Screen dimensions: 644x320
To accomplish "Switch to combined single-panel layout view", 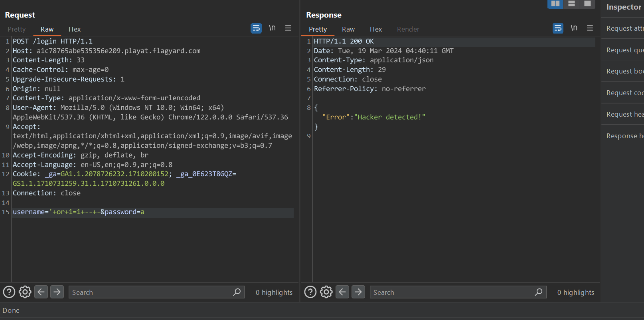I will [x=587, y=4].
